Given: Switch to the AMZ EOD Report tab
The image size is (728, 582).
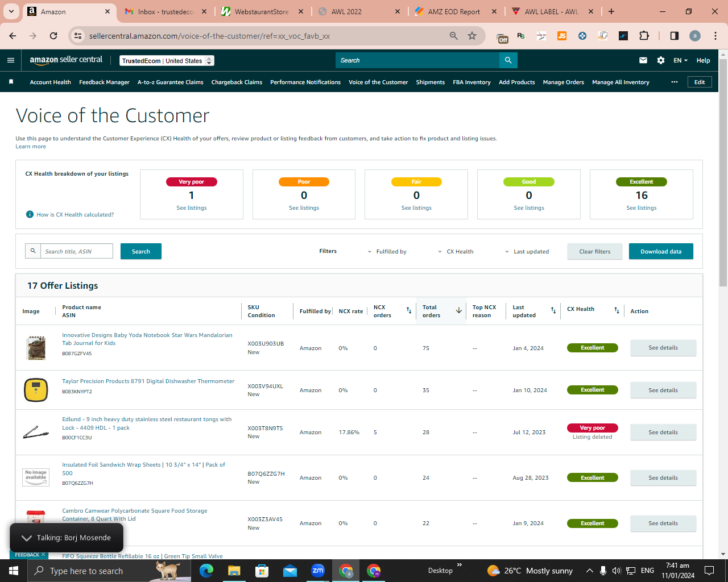Looking at the screenshot, I should click(x=456, y=11).
